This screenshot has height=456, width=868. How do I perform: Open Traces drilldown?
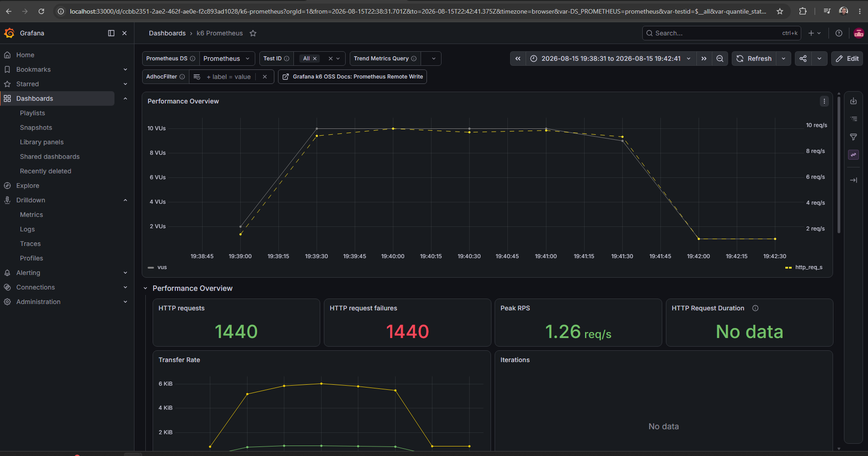30,244
